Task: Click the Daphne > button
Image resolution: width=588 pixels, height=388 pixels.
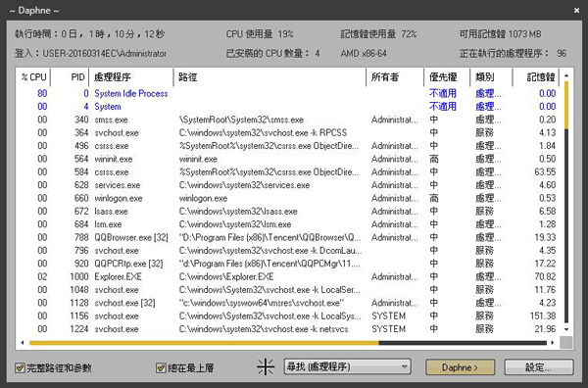Action: (x=461, y=367)
